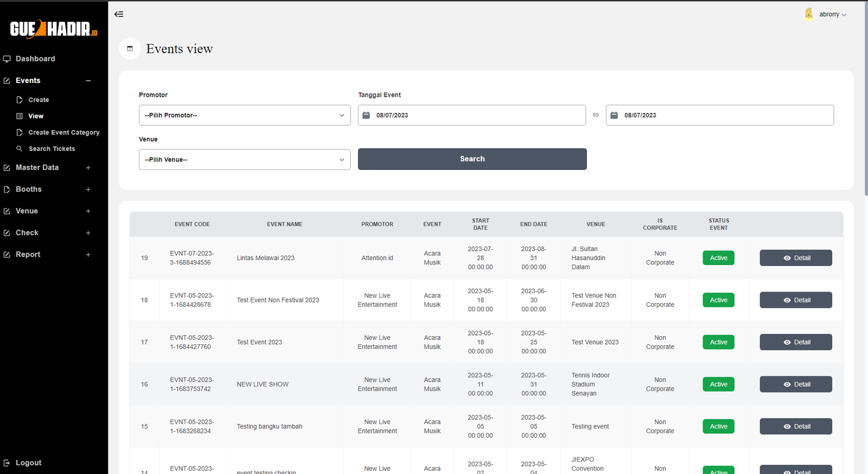Click the EVENT NAME column header

(x=285, y=224)
